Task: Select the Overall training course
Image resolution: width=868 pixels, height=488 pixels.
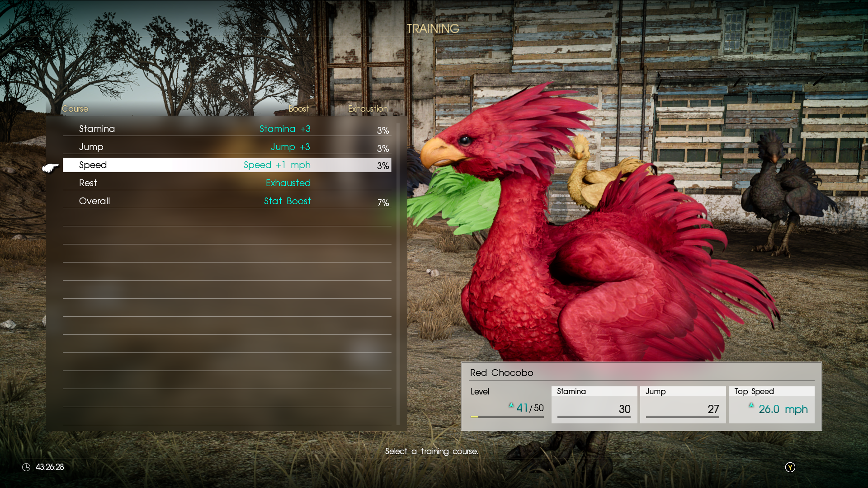Action: click(x=227, y=201)
